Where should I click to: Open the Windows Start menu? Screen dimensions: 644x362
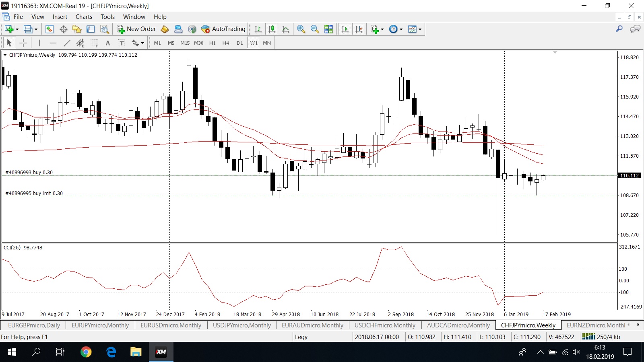(x=12, y=352)
